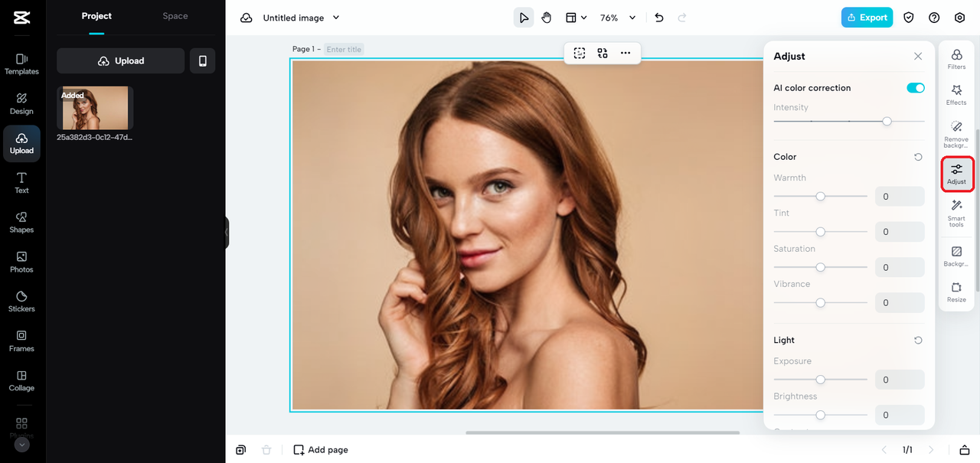Select the pointer select tool
980x463 pixels.
point(524,18)
